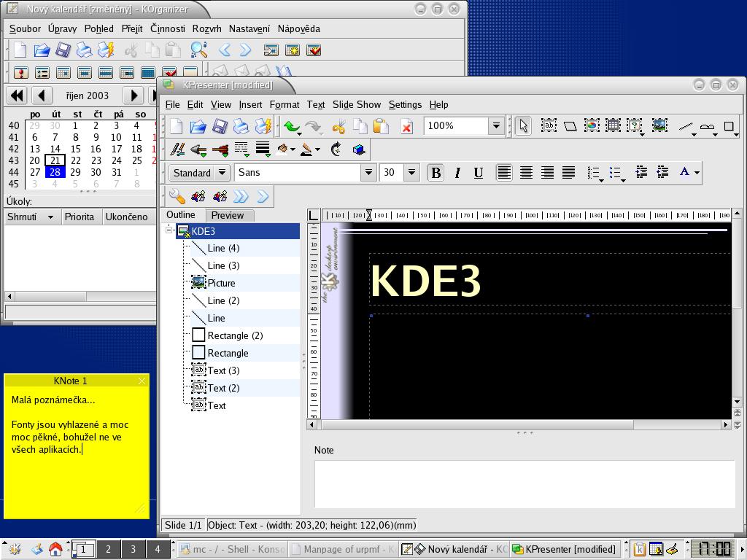Screen dimensions: 747x560
Task: Toggle bullet list formatting
Action: [x=616, y=173]
